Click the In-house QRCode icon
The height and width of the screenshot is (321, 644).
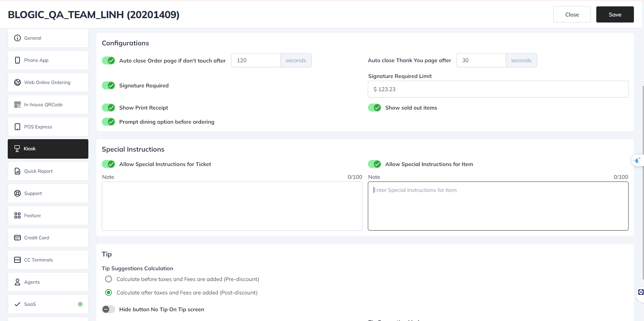click(x=17, y=105)
